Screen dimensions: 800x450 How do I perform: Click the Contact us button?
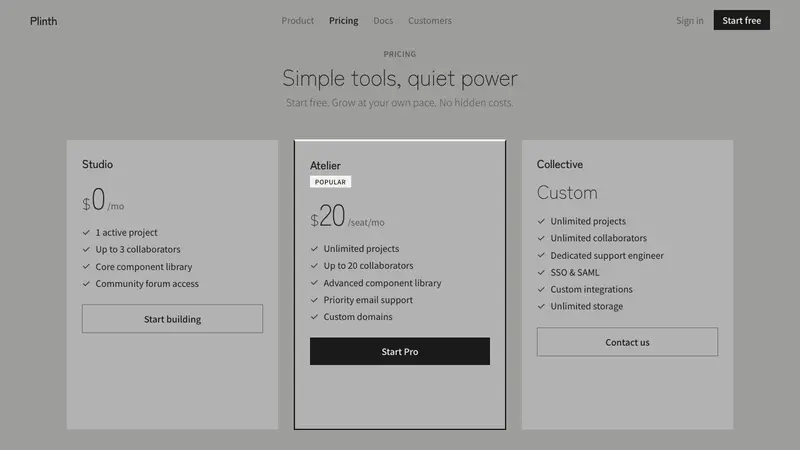tap(627, 342)
